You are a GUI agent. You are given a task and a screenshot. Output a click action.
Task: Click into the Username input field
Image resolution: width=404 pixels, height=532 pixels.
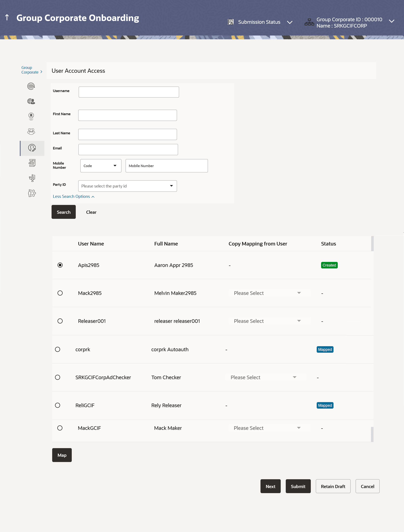pyautogui.click(x=129, y=92)
